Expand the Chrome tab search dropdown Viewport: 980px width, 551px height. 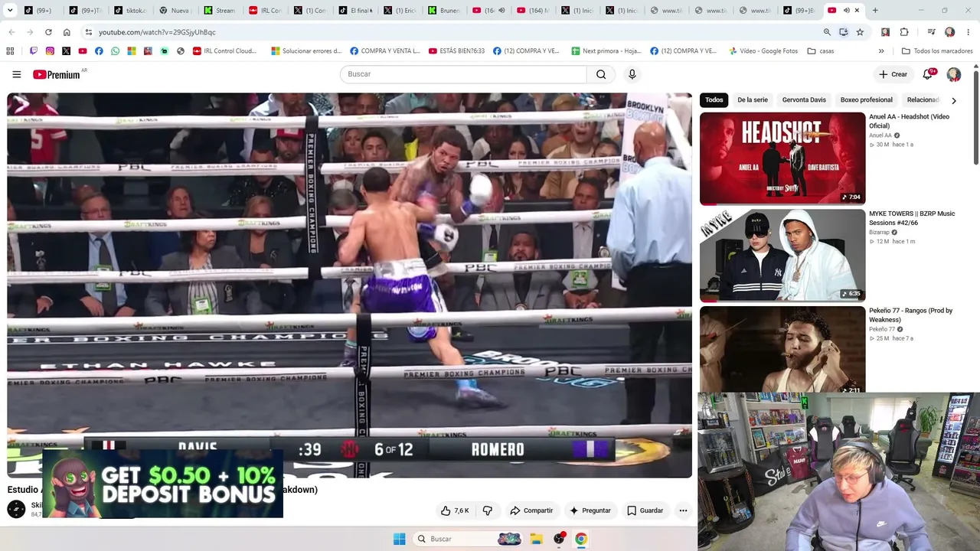[10, 11]
